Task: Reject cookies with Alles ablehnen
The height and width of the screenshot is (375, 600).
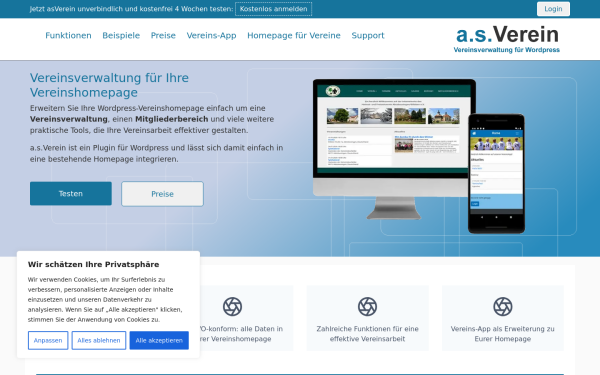Action: (x=99, y=340)
